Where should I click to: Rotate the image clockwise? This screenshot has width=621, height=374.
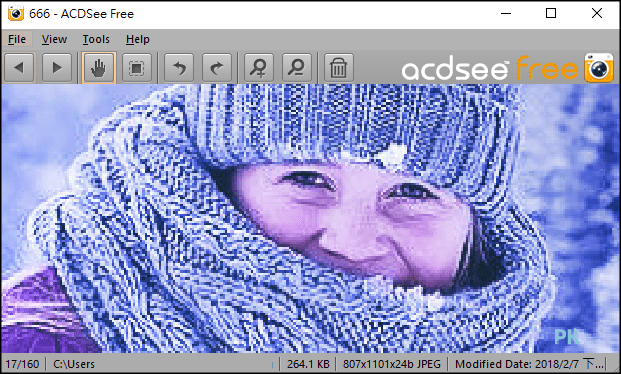217,68
